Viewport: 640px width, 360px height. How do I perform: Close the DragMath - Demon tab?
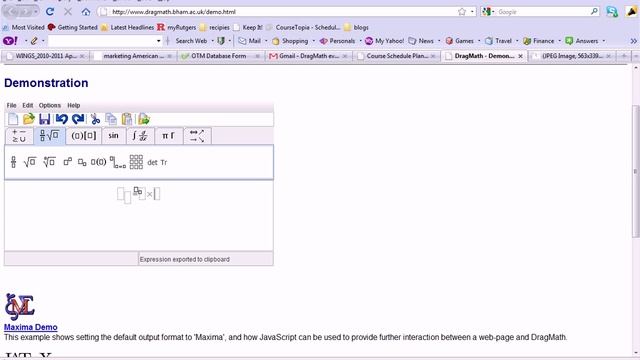coord(520,56)
